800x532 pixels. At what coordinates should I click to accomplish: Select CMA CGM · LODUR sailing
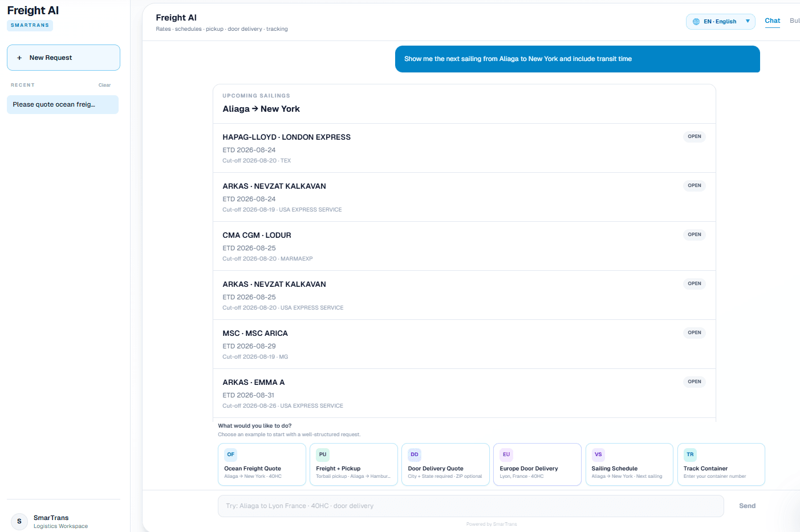pos(464,246)
